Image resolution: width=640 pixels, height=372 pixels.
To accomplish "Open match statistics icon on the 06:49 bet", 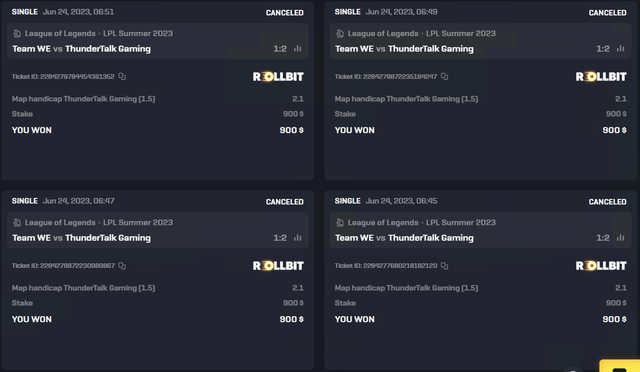I will pyautogui.click(x=620, y=49).
